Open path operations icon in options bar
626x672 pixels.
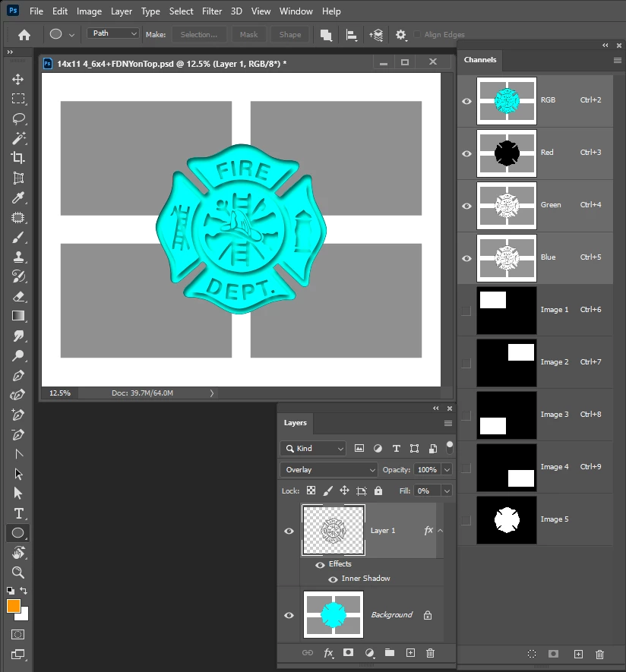coord(326,35)
